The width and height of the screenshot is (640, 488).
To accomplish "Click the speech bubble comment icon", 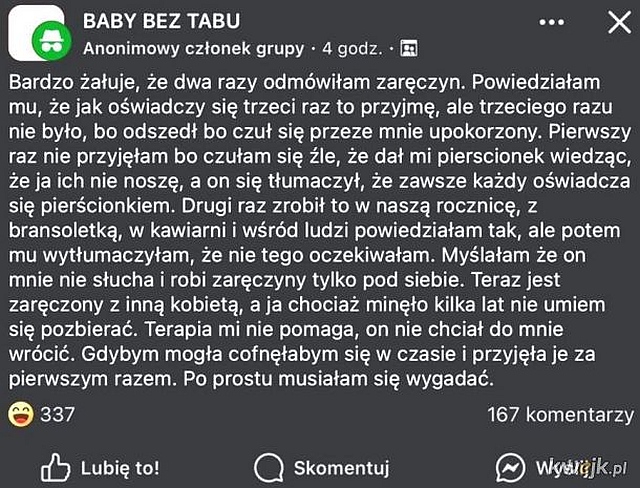I will click(x=268, y=467).
